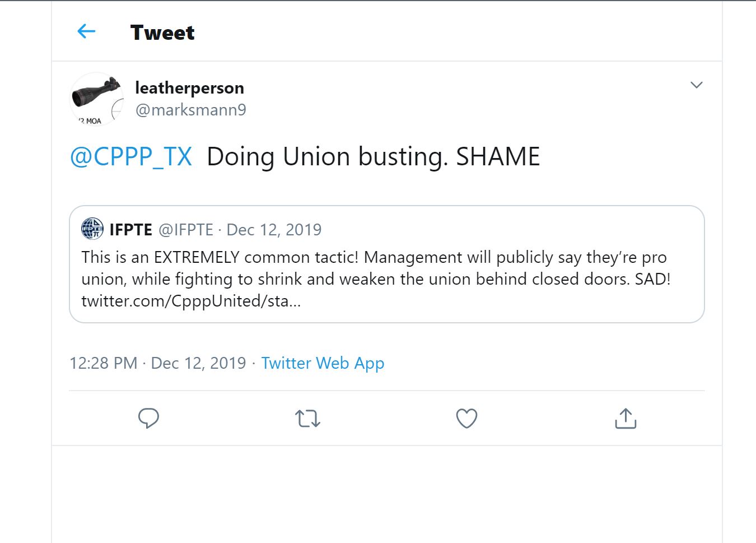Screen dimensions: 756x543
Task: Open the share tweet icon
Action: point(626,418)
